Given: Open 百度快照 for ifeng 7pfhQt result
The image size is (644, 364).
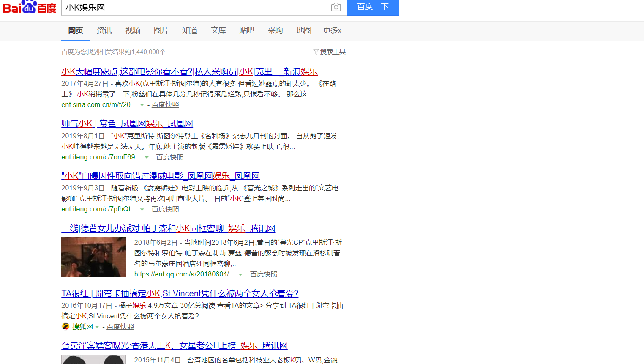Looking at the screenshot, I should tap(165, 209).
